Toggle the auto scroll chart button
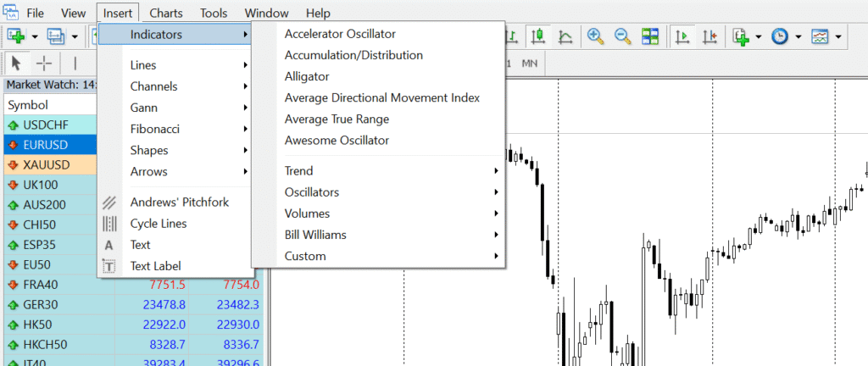 click(682, 36)
